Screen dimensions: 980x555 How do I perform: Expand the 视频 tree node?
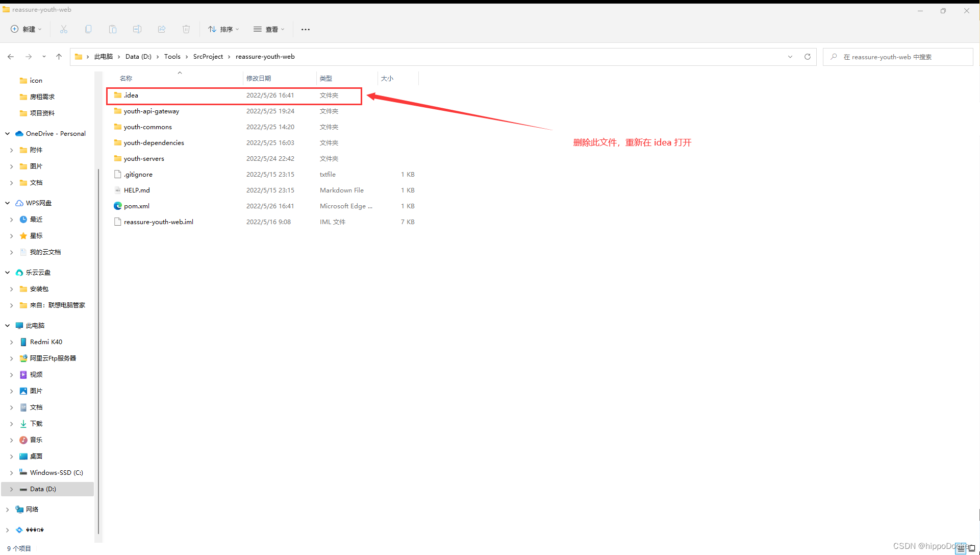(x=12, y=374)
